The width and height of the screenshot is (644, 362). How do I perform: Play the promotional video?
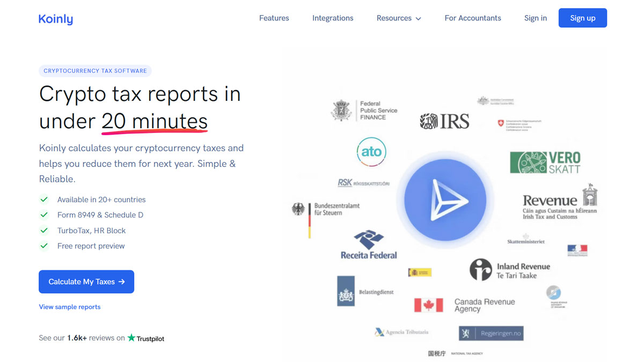coord(445,200)
